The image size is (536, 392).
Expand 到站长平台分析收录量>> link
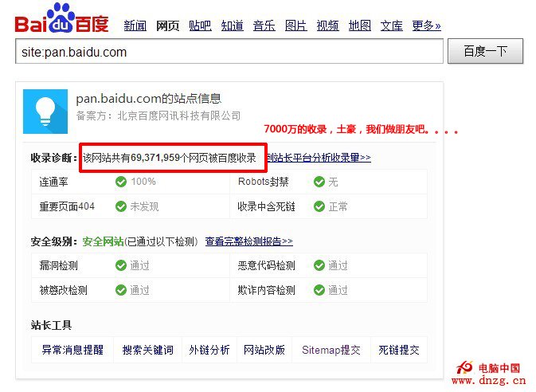319,158
